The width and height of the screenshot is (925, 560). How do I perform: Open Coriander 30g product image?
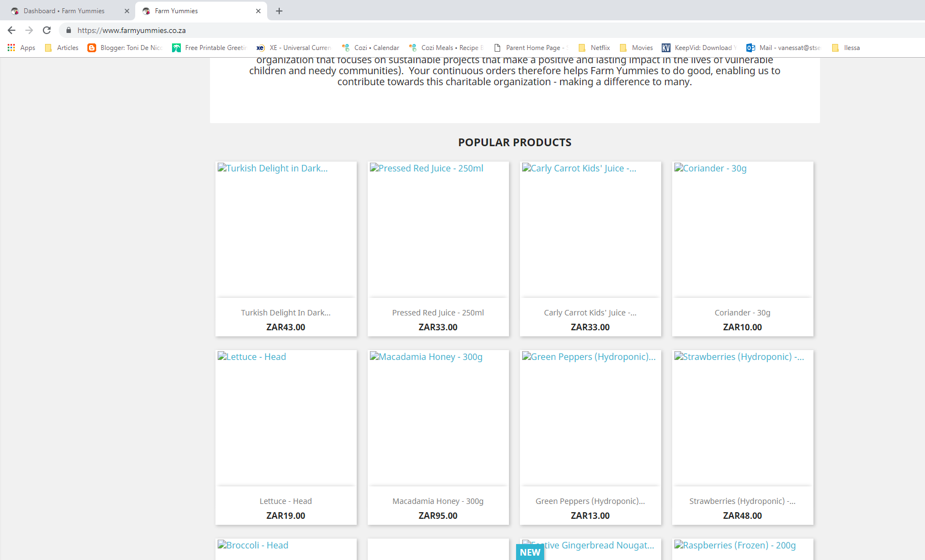click(x=743, y=229)
